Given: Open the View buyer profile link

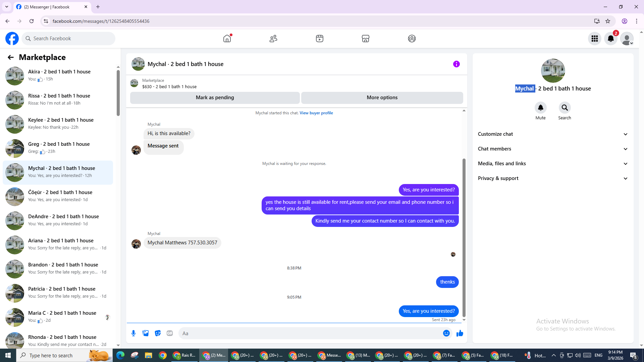Looking at the screenshot, I should click(x=316, y=113).
